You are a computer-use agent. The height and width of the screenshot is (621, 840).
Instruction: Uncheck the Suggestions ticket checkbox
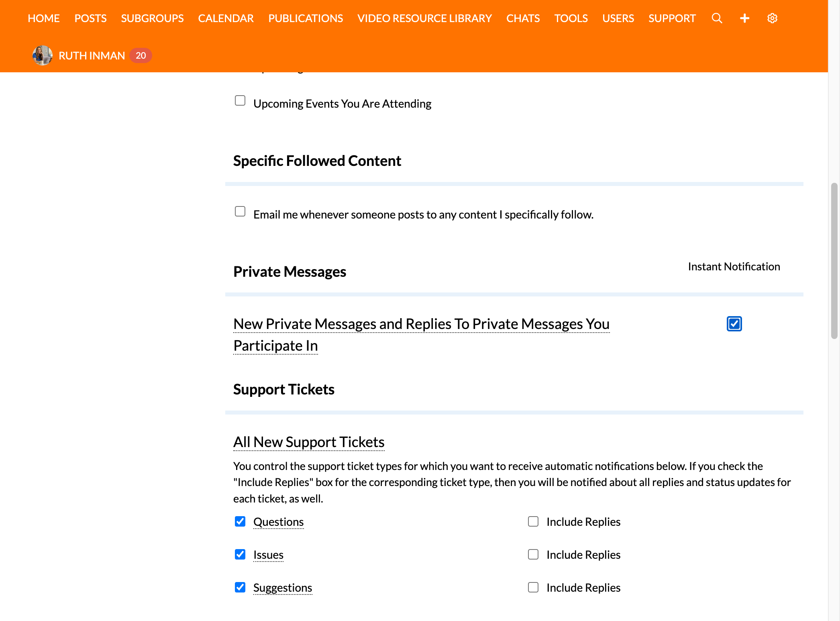pyautogui.click(x=240, y=587)
